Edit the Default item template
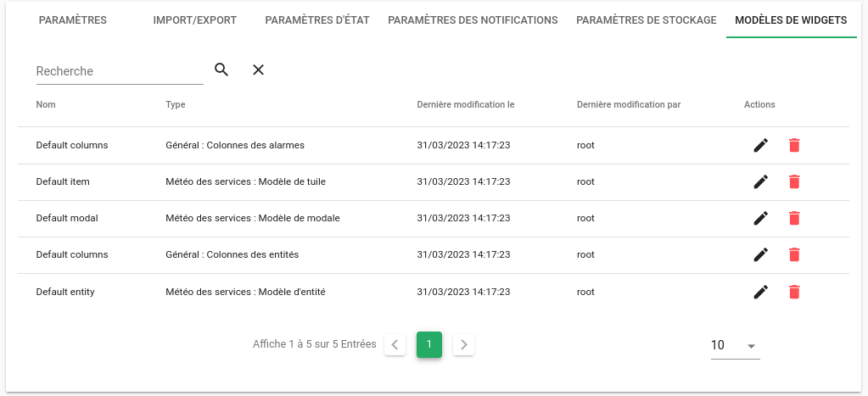This screenshot has height=396, width=868. [x=761, y=181]
